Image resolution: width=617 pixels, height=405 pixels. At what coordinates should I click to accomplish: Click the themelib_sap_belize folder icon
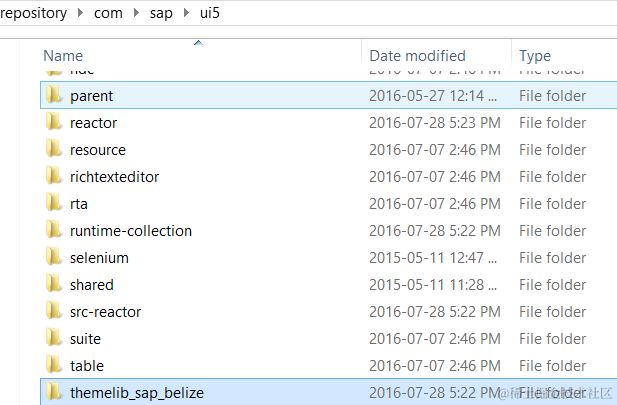coord(54,392)
